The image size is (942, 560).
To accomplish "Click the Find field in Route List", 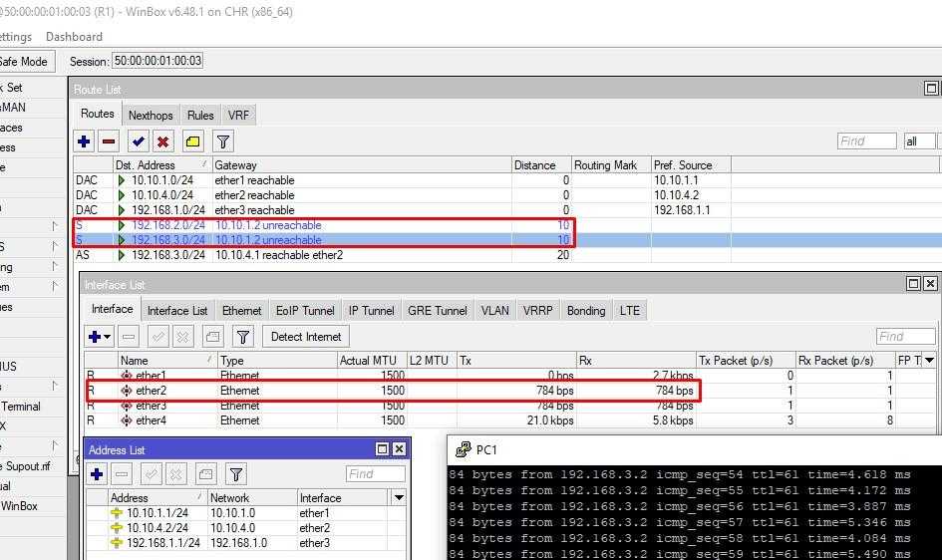I will pos(865,141).
